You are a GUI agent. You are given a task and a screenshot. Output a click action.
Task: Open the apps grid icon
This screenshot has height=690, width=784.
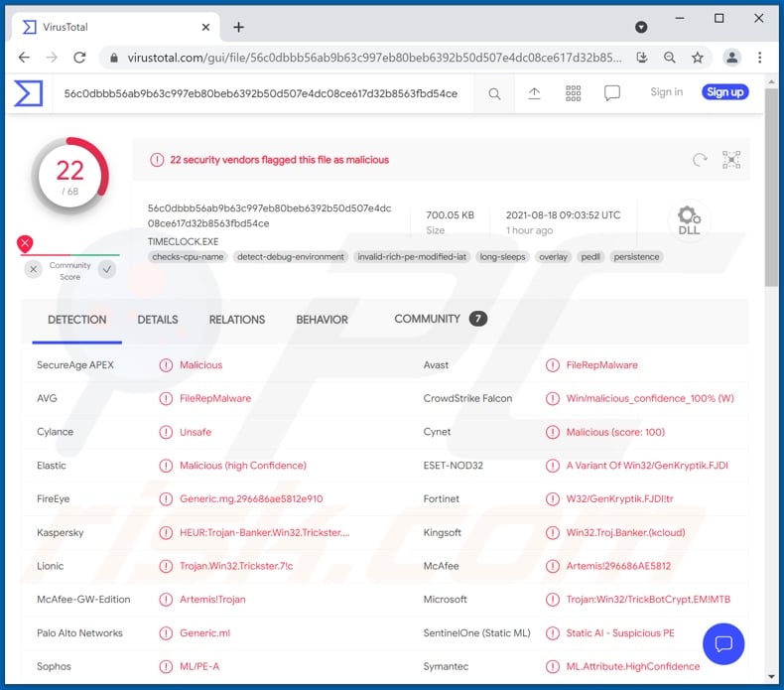573,93
